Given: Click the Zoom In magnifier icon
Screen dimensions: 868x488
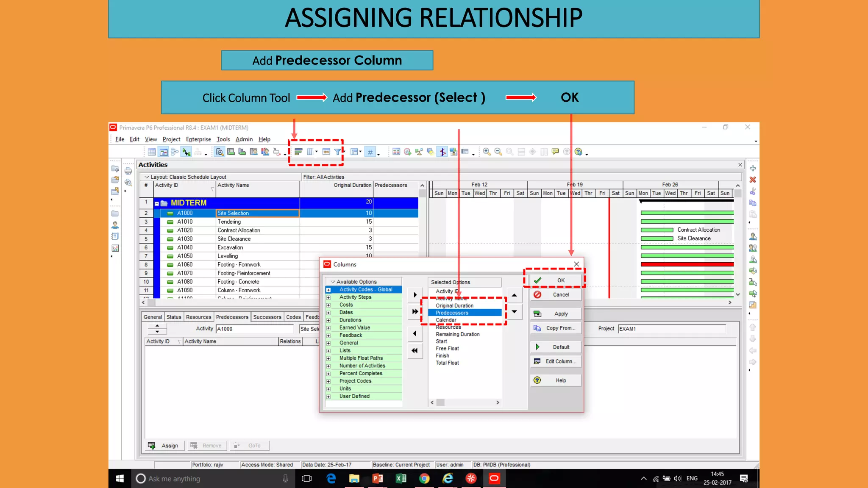Looking at the screenshot, I should (x=487, y=152).
